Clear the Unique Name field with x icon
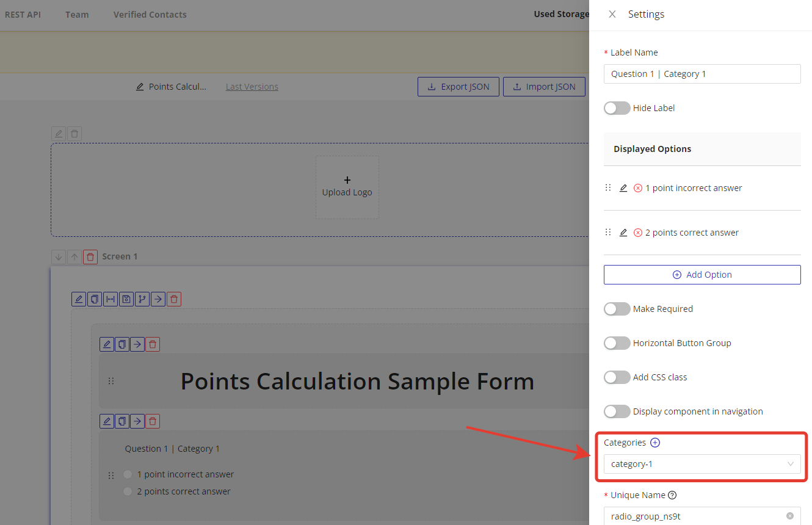This screenshot has width=812, height=525. click(789, 516)
